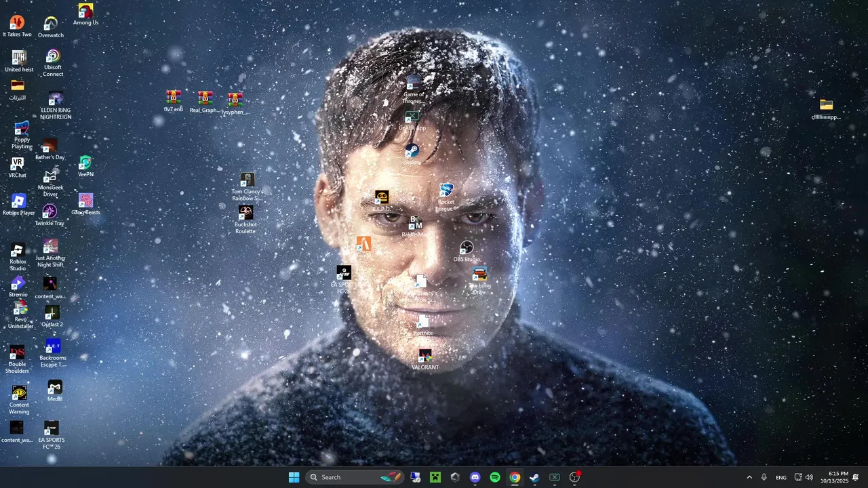This screenshot has width=868, height=488.
Task: Select the orange A-logo desktop shortcut
Action: [x=363, y=244]
